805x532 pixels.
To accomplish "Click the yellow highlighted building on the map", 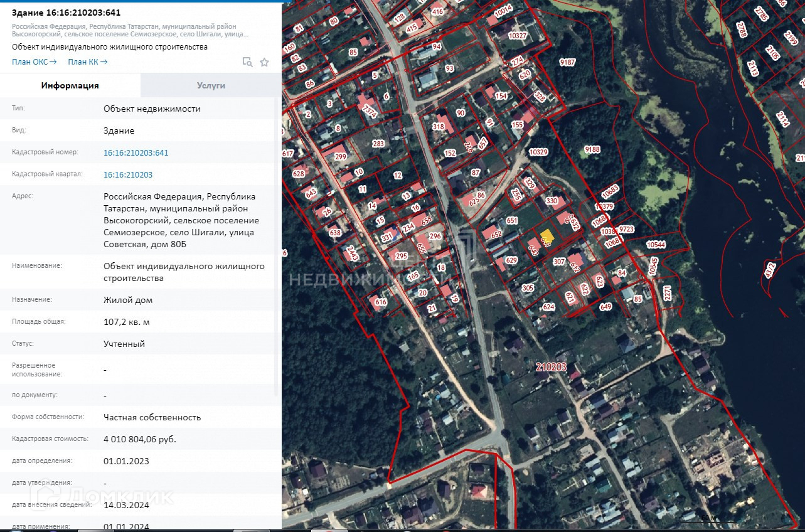I will pos(546,237).
